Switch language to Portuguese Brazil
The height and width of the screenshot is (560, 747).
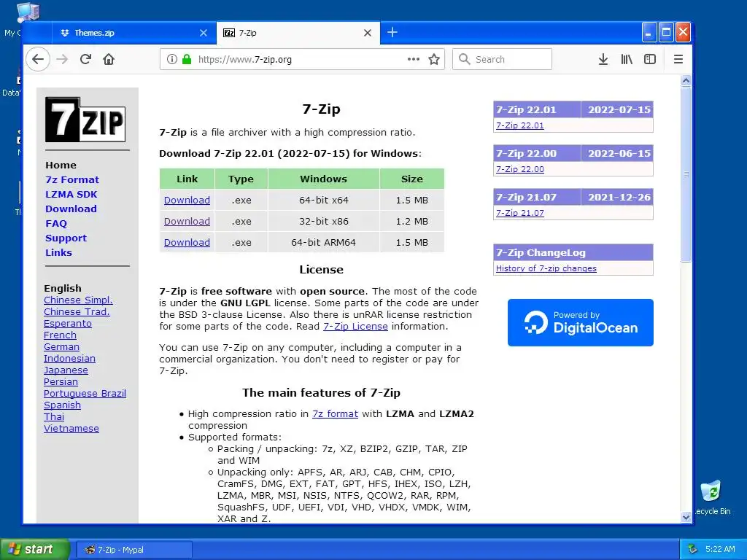[x=85, y=393]
